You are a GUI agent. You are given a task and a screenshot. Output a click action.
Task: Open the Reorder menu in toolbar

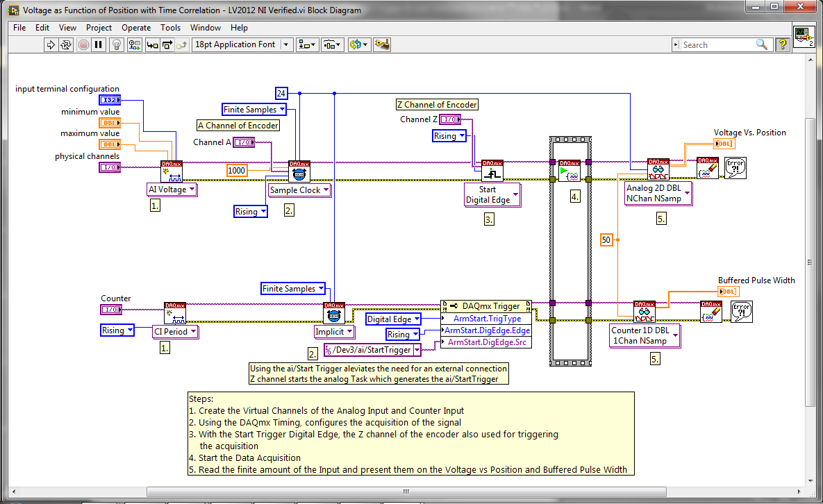click(x=359, y=44)
